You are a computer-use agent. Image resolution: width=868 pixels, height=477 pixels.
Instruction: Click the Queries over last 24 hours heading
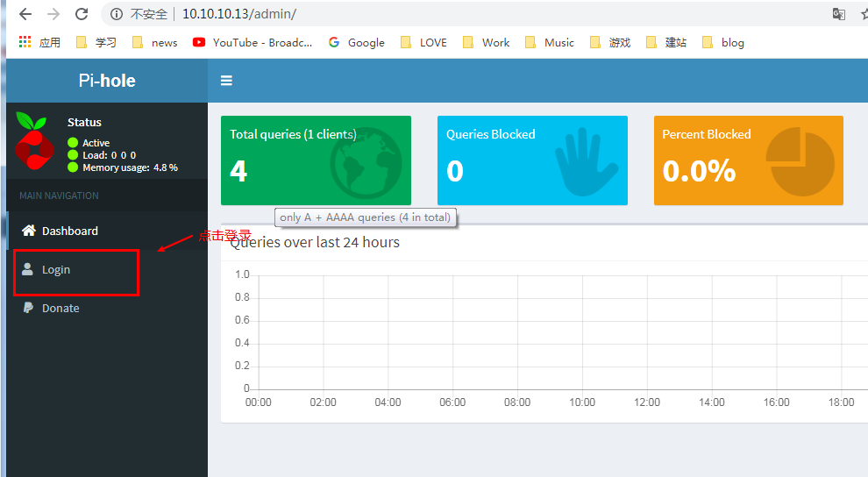click(x=315, y=242)
